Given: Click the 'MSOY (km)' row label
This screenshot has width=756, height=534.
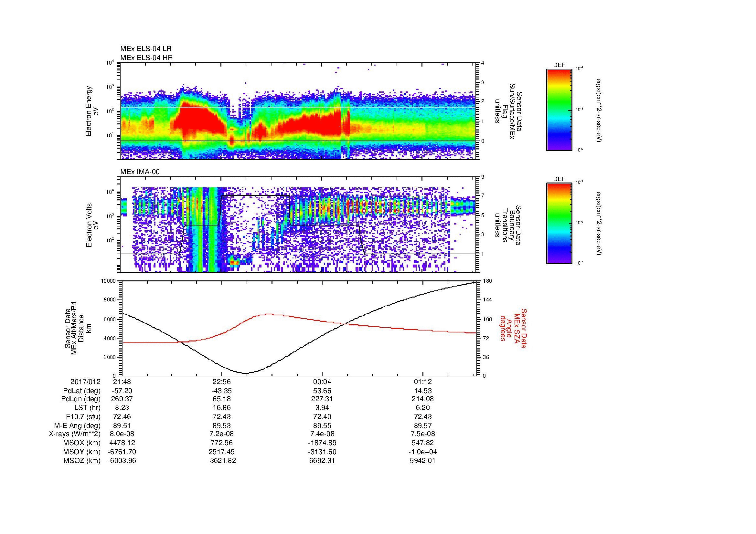Looking at the screenshot, I should pyautogui.click(x=82, y=452).
